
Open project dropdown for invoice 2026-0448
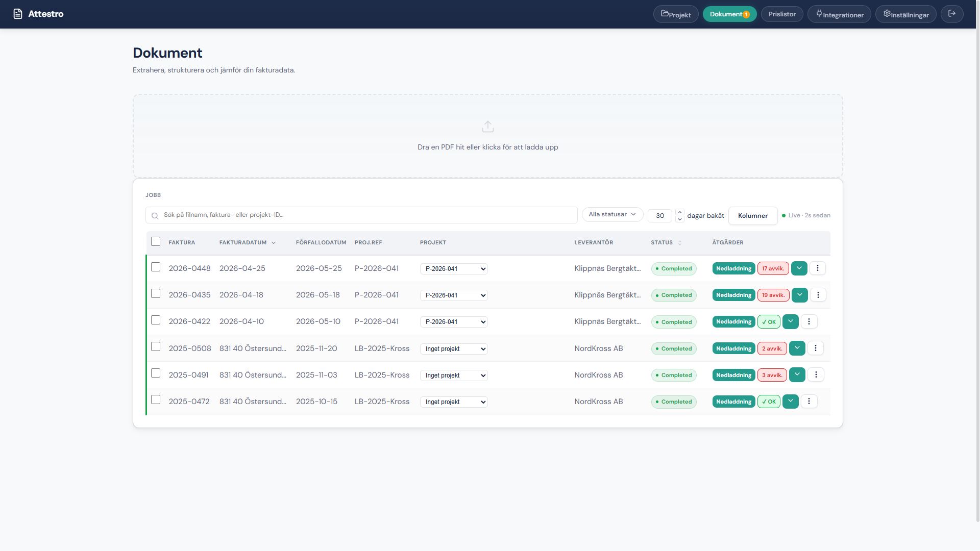pos(453,269)
